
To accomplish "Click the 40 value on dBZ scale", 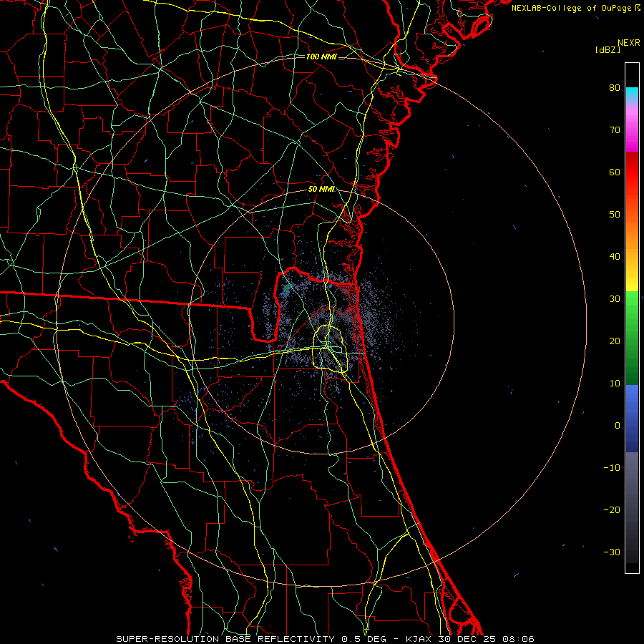I will (x=615, y=257).
